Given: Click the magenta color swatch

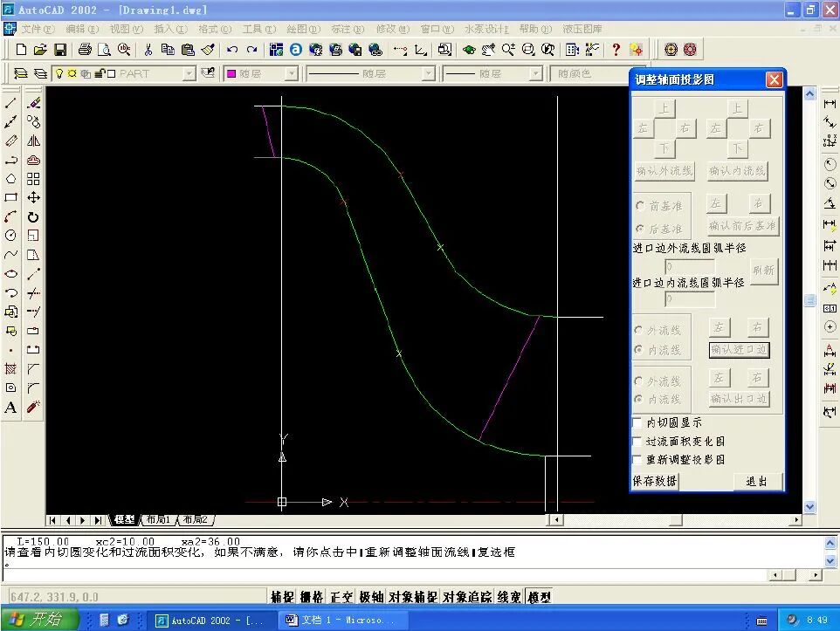Looking at the screenshot, I should click(x=231, y=73).
